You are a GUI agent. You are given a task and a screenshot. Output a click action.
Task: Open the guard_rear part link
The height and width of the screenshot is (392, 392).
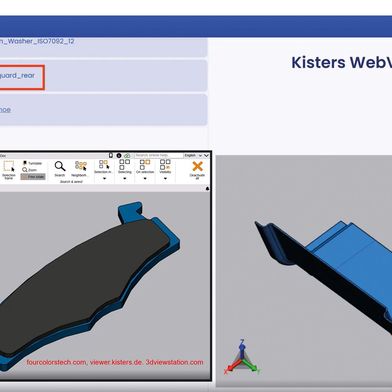(17, 76)
